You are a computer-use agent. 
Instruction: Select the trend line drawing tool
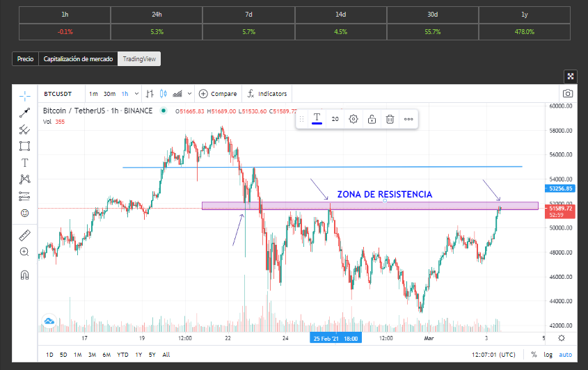coord(25,113)
